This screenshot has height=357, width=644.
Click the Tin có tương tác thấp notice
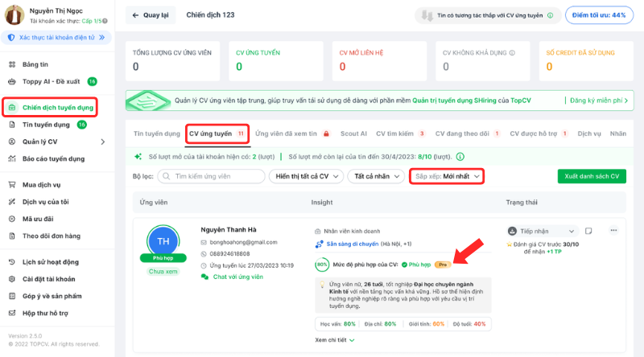[488, 15]
